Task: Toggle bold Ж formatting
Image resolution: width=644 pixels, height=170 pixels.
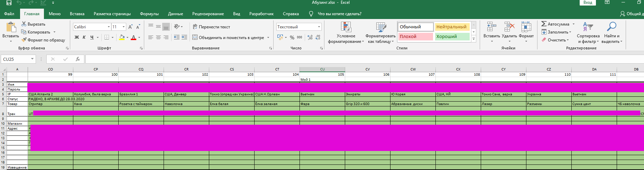Action: tap(77, 37)
